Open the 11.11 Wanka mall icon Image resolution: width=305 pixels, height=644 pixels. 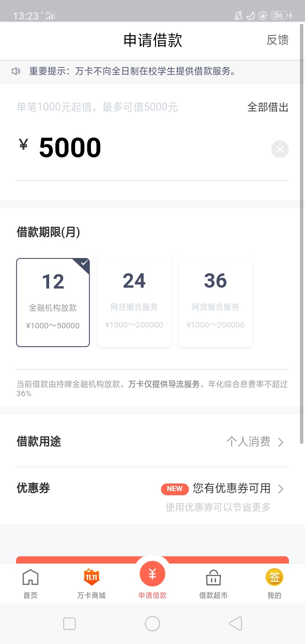tap(91, 577)
